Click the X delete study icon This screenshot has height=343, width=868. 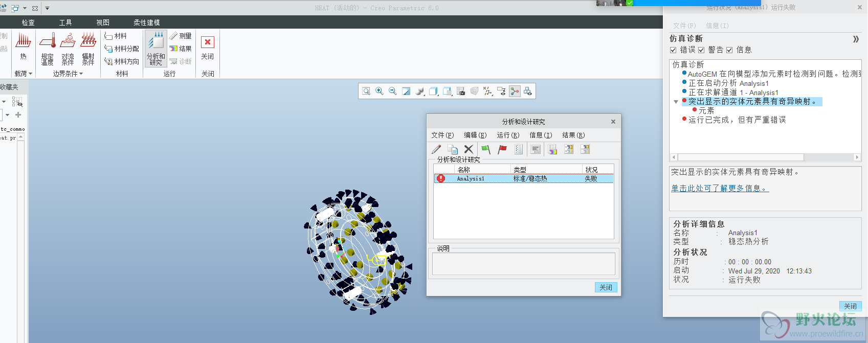click(469, 149)
